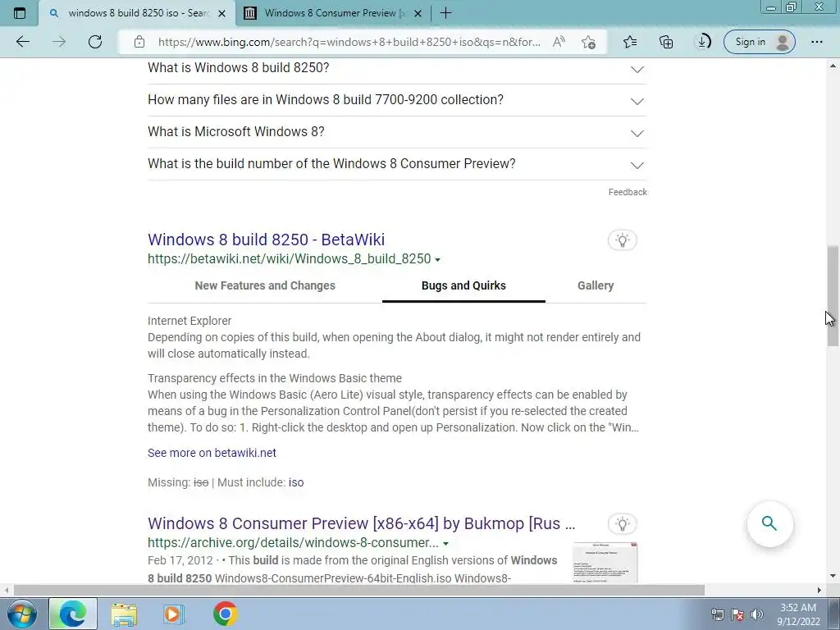Open the dropdown arrow after the betawiki.net URL
This screenshot has width=840, height=630.
(438, 260)
